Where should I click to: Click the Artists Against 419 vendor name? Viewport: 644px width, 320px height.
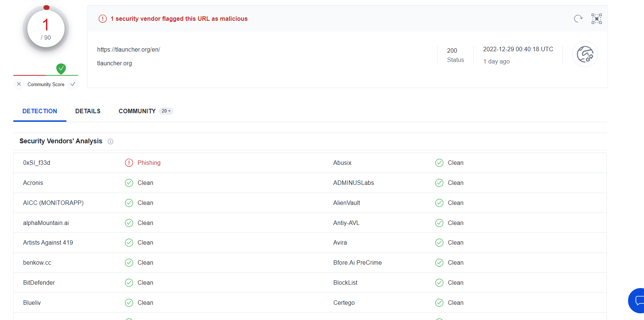click(48, 243)
